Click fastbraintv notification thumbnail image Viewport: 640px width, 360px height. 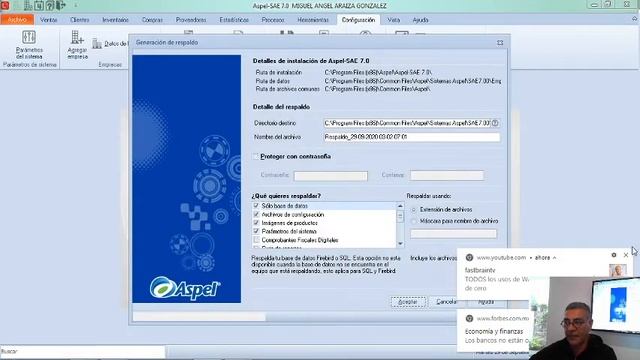click(x=617, y=270)
